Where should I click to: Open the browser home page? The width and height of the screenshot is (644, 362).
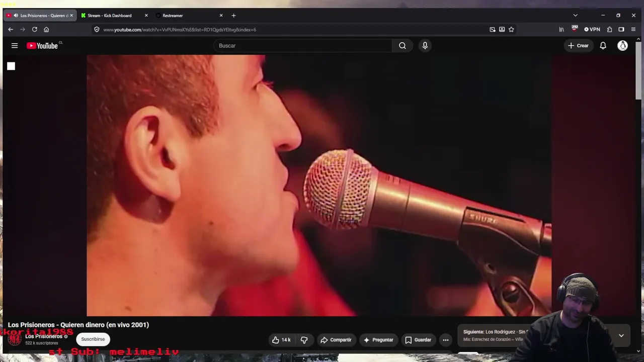coord(46,30)
